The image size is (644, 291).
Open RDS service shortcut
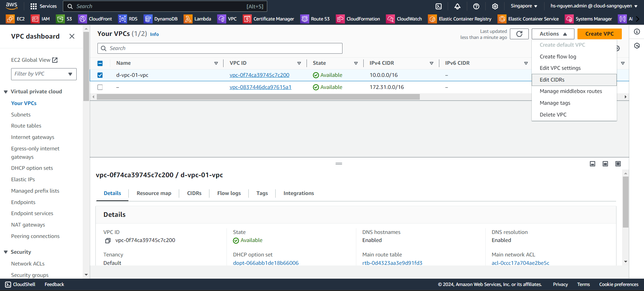128,19
